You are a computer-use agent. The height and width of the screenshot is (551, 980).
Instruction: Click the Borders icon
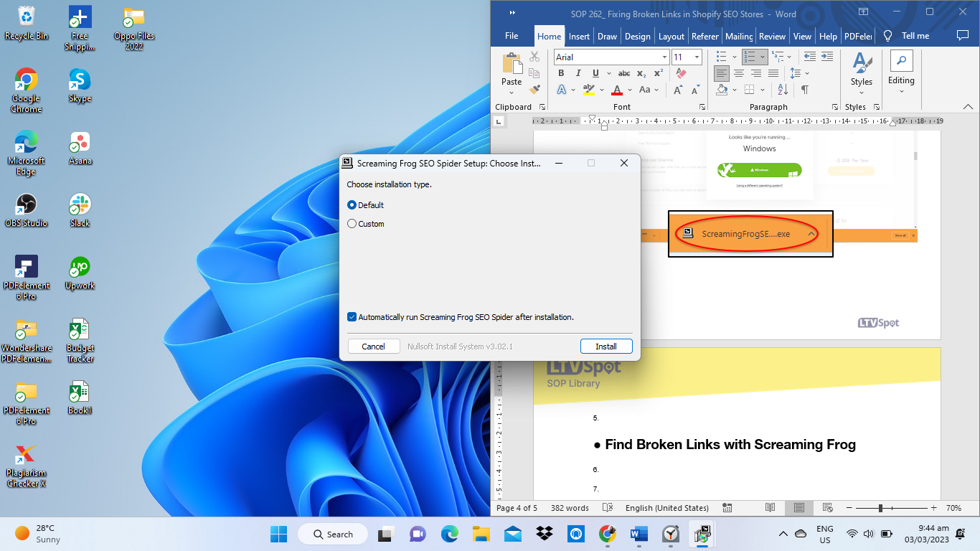[x=750, y=90]
